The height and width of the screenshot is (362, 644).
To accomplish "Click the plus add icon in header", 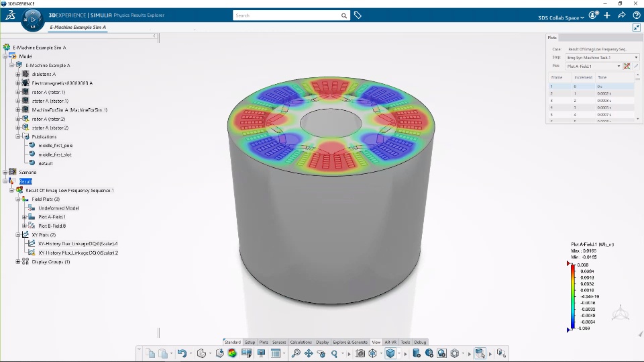I will click(x=607, y=15).
